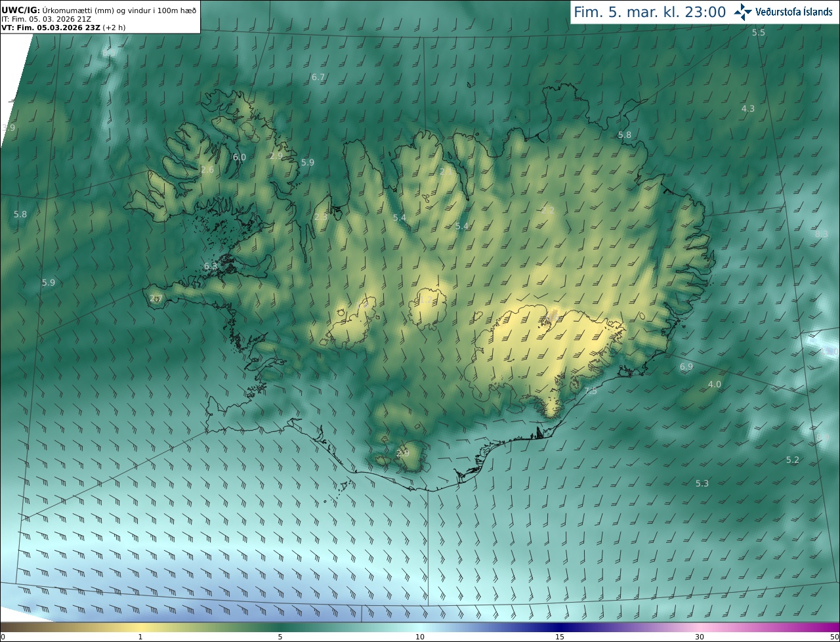Viewport: 840px width, 642px height.
Task: Click the 'Veðurstofa Íslands' name text
Action: point(794,12)
